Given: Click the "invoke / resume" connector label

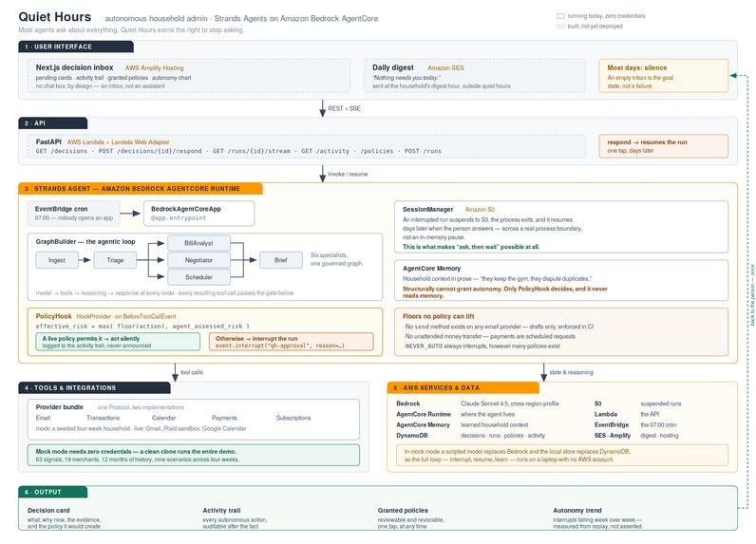Looking at the screenshot, I should pyautogui.click(x=348, y=174).
